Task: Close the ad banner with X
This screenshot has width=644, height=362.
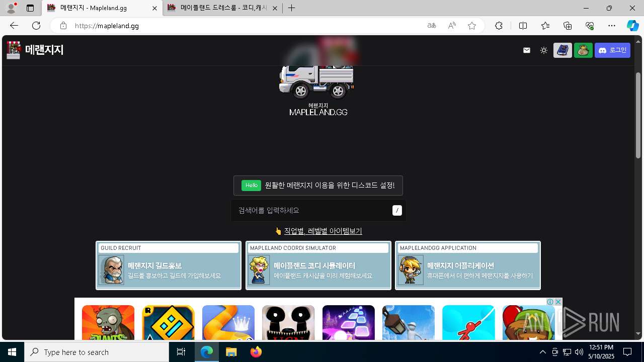Action: tap(558, 302)
